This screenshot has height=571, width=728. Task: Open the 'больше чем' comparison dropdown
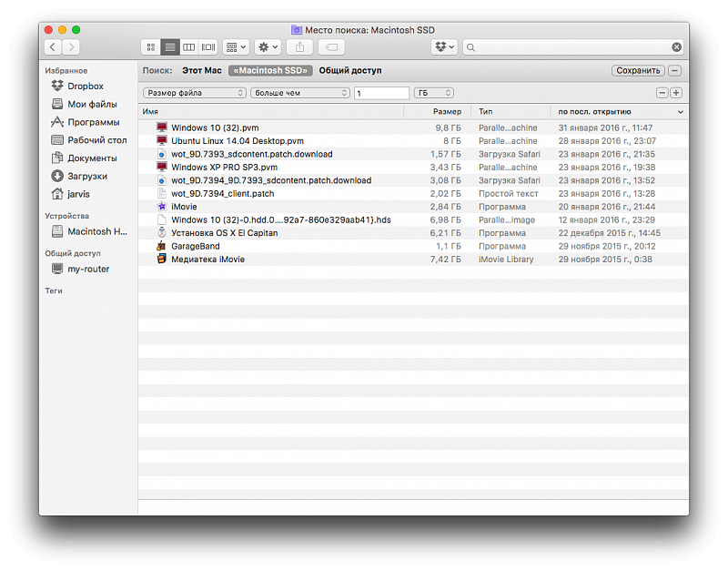pyautogui.click(x=300, y=93)
